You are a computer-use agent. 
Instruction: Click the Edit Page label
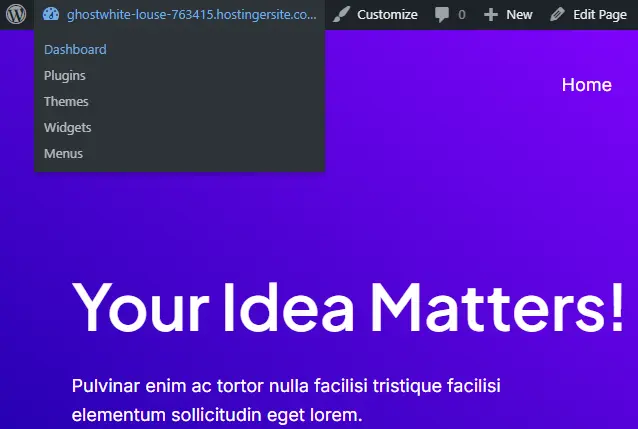tap(600, 15)
